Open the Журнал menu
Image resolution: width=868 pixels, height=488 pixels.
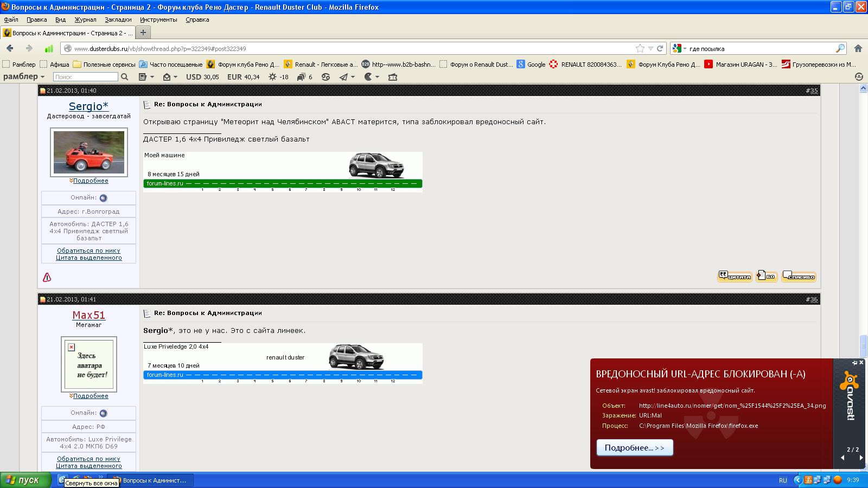coord(85,20)
